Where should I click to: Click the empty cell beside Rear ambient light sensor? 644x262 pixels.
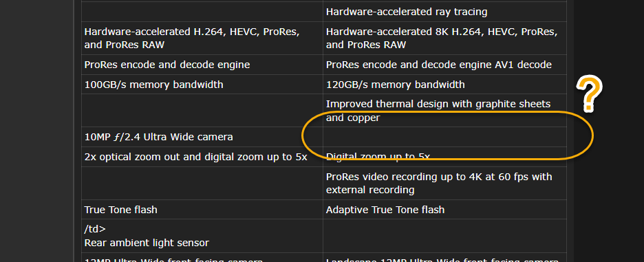(x=444, y=236)
